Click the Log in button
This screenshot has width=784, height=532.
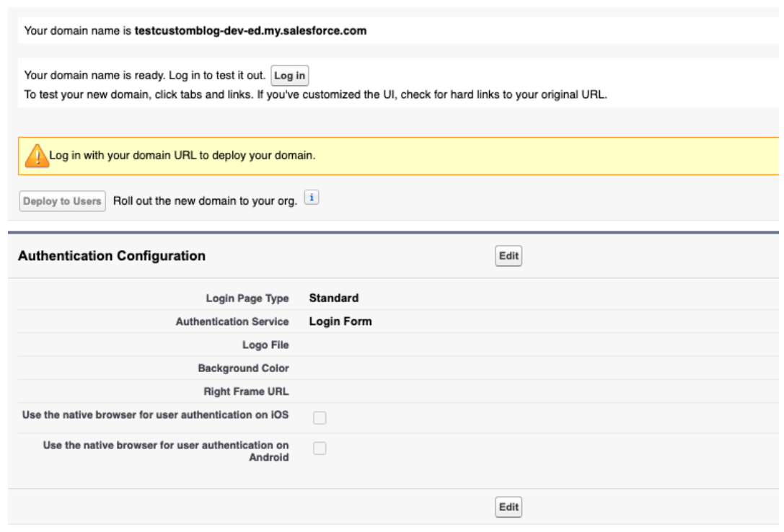point(290,76)
